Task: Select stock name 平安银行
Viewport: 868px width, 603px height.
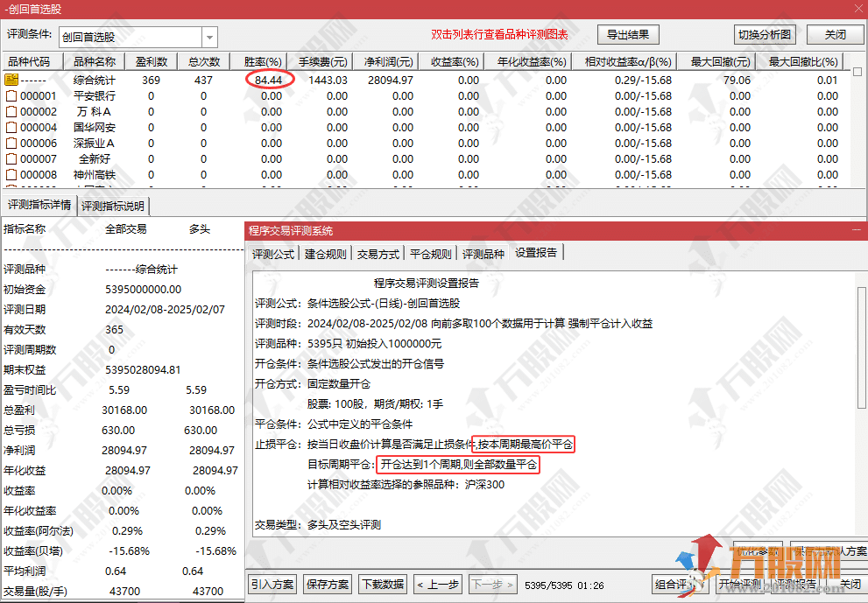Action: (95, 95)
